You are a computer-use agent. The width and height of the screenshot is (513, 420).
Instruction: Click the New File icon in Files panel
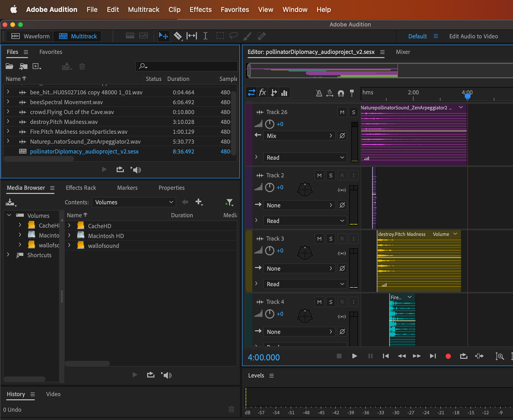pyautogui.click(x=37, y=66)
